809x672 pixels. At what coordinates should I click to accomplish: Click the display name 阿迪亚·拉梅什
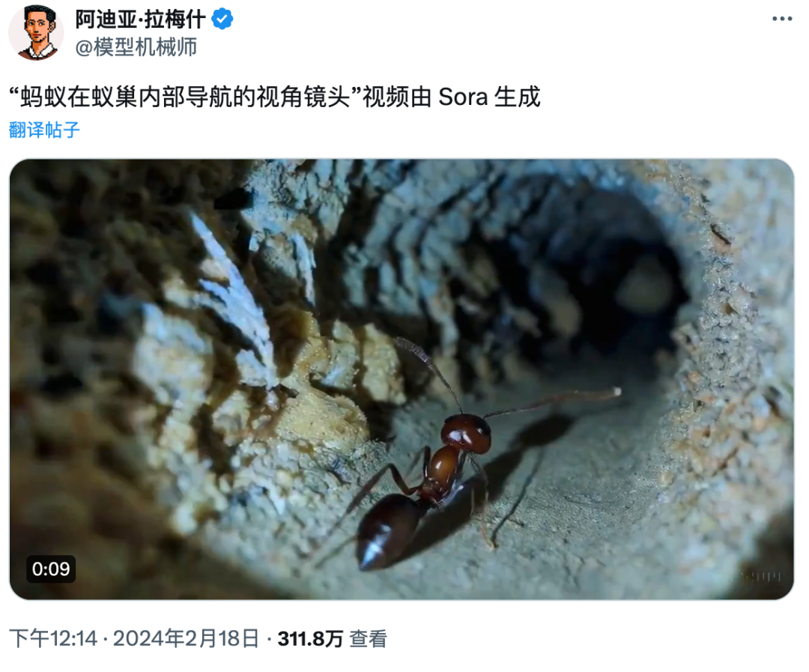pyautogui.click(x=140, y=19)
